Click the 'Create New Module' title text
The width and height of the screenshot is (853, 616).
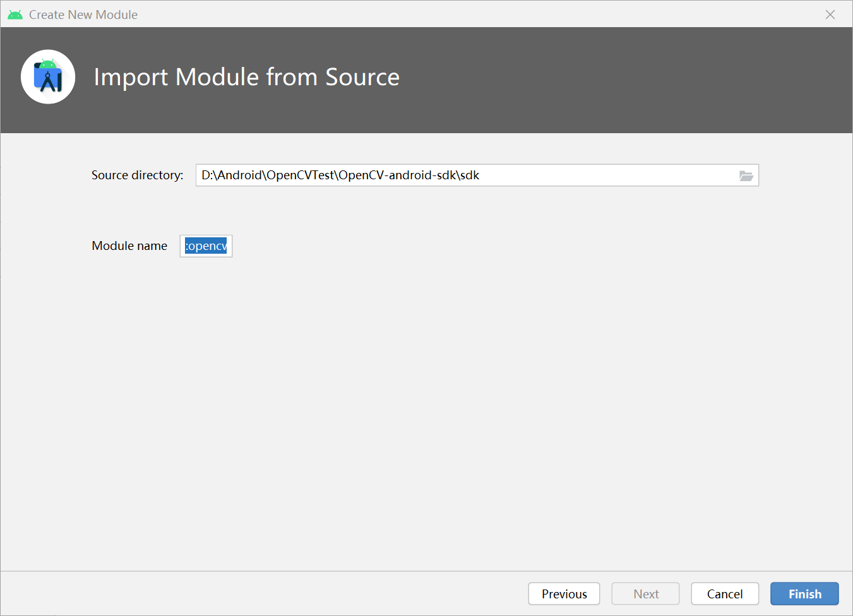83,14
